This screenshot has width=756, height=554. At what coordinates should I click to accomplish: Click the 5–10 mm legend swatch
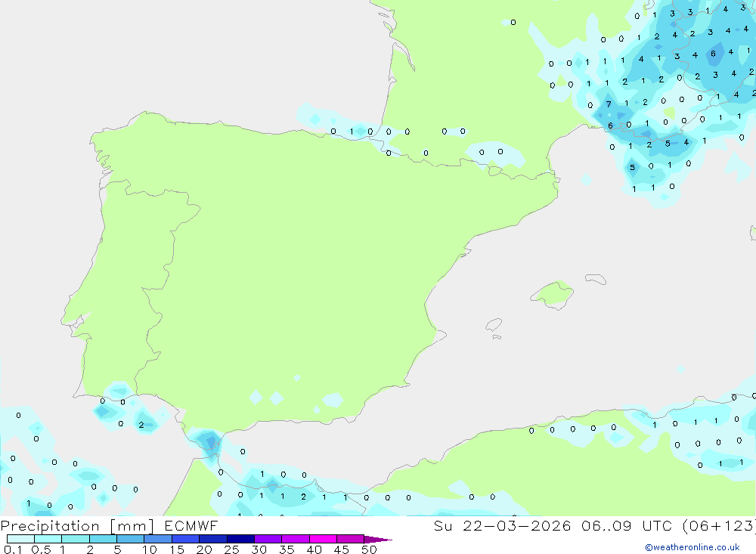130,539
